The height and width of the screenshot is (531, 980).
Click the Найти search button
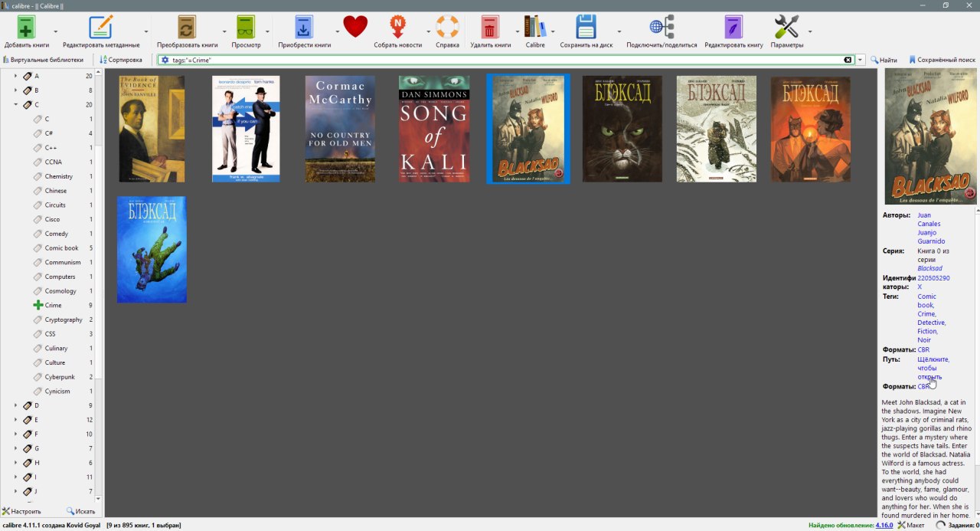(x=884, y=60)
